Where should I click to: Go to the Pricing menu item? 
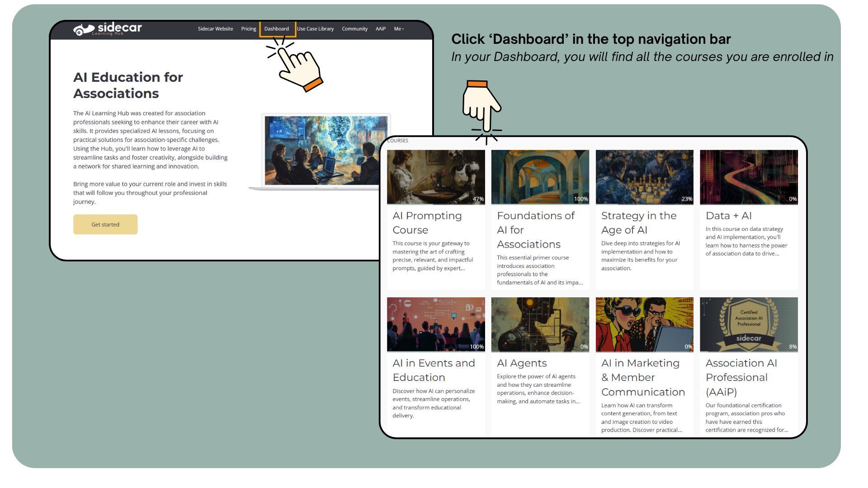[248, 29]
